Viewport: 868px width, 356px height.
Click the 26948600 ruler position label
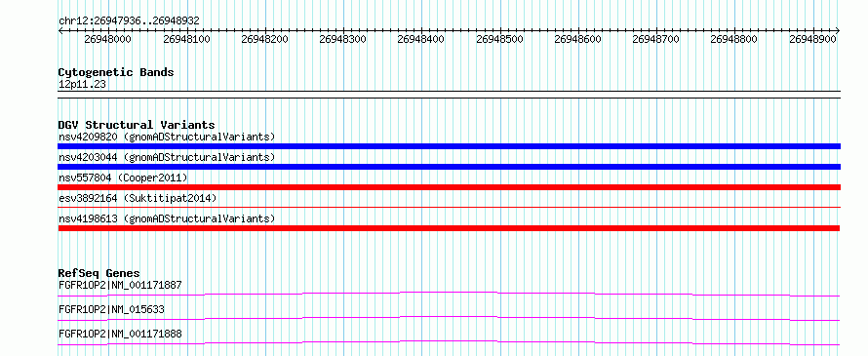577,40
